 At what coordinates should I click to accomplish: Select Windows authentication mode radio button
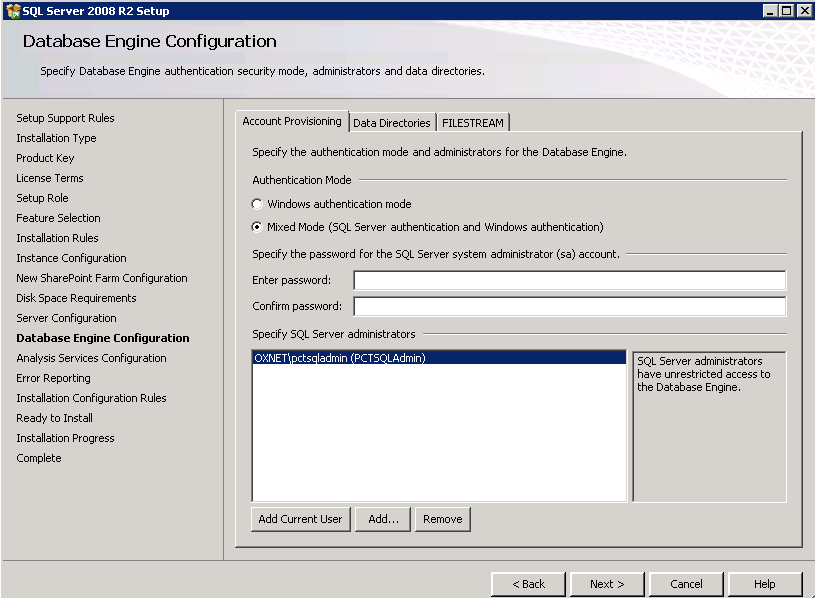tap(257, 204)
